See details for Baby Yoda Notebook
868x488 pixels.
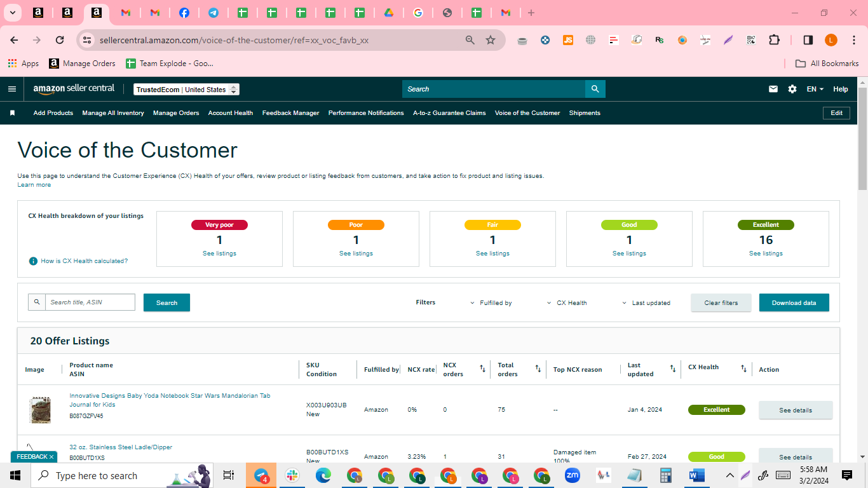pos(796,410)
